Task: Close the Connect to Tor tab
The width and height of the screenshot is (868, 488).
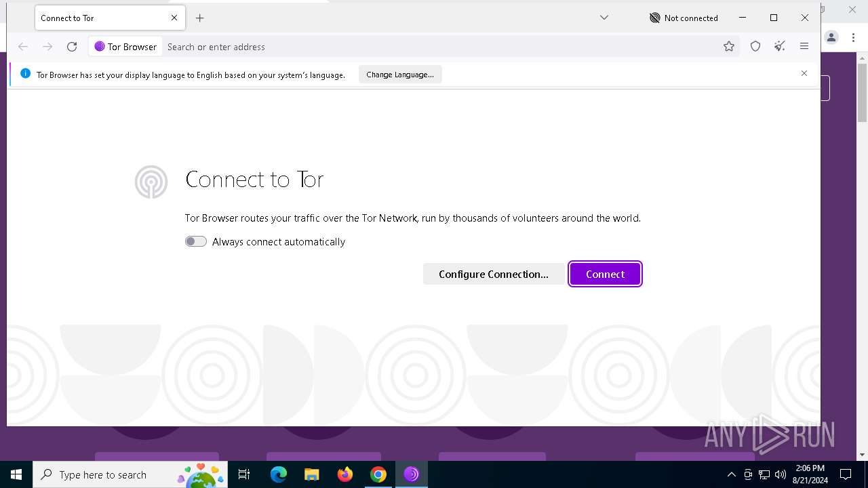Action: tap(174, 18)
